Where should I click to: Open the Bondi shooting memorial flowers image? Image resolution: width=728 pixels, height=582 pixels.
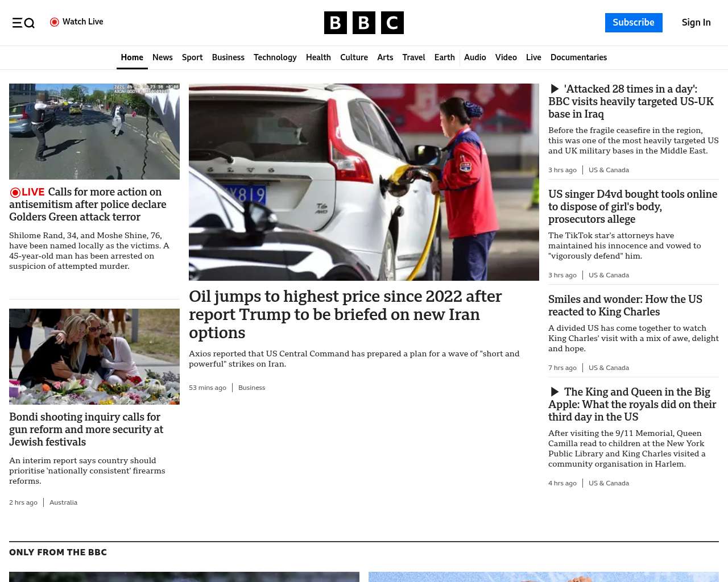(94, 356)
